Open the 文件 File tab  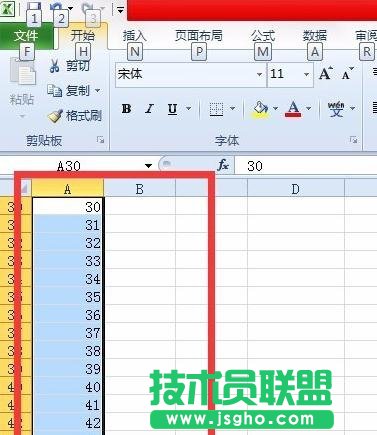[x=26, y=36]
